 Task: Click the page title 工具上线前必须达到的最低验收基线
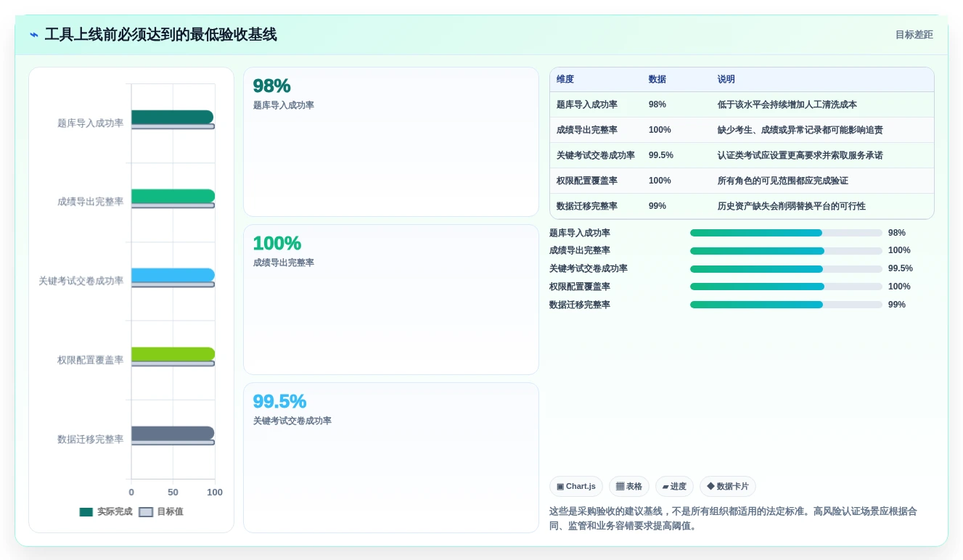point(160,35)
